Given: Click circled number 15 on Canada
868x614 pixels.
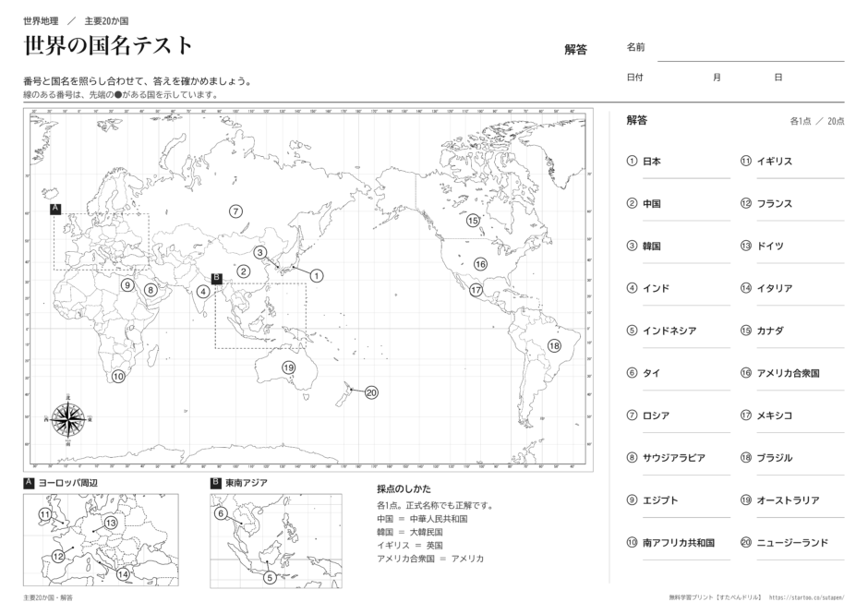Looking at the screenshot, I should (x=473, y=221).
